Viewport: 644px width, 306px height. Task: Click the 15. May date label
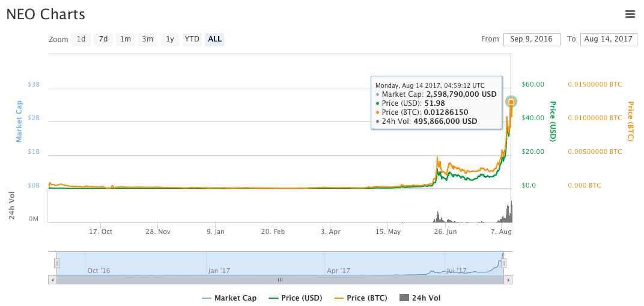[388, 231]
